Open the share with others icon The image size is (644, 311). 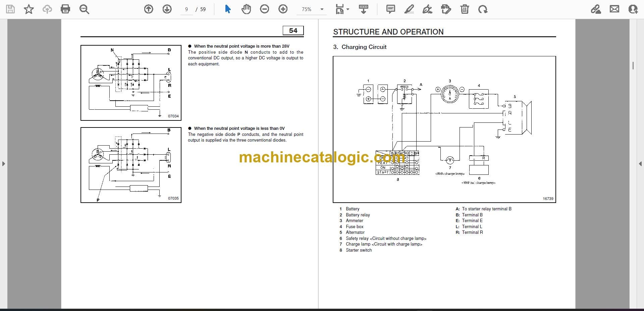[x=633, y=9]
